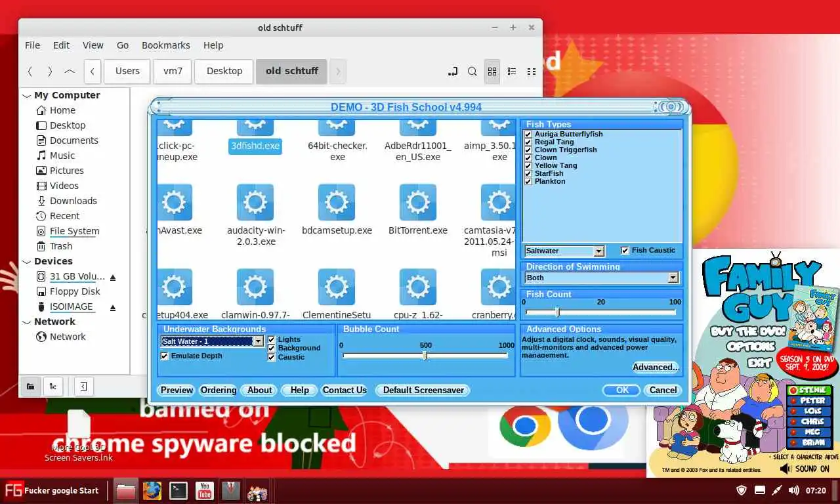Select the BitTorrent.exe file icon
This screenshot has height=504, width=840.
click(418, 202)
